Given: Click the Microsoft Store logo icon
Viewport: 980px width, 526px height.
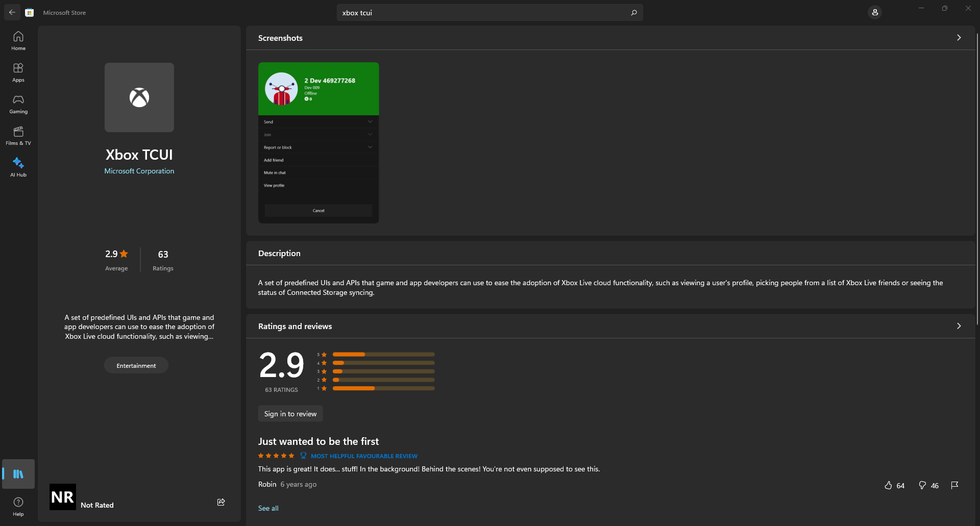Looking at the screenshot, I should click(30, 12).
